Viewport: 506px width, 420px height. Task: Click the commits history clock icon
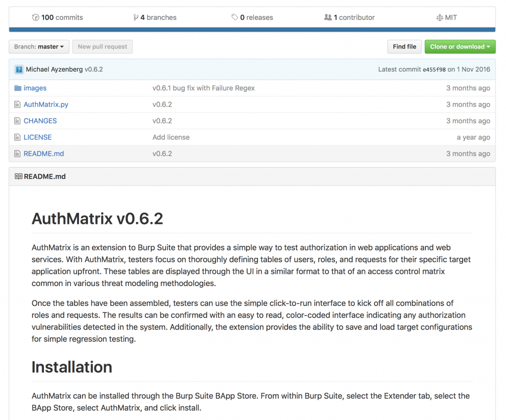[36, 17]
